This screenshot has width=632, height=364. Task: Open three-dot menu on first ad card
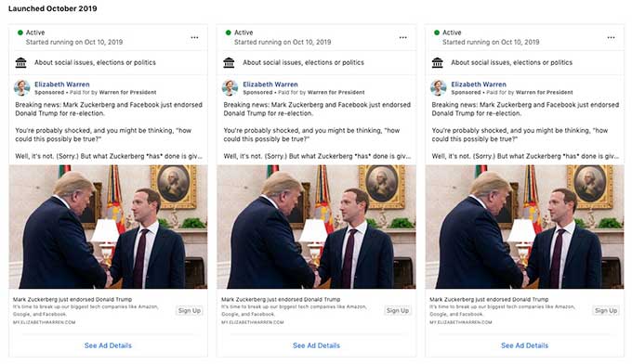coord(194,37)
